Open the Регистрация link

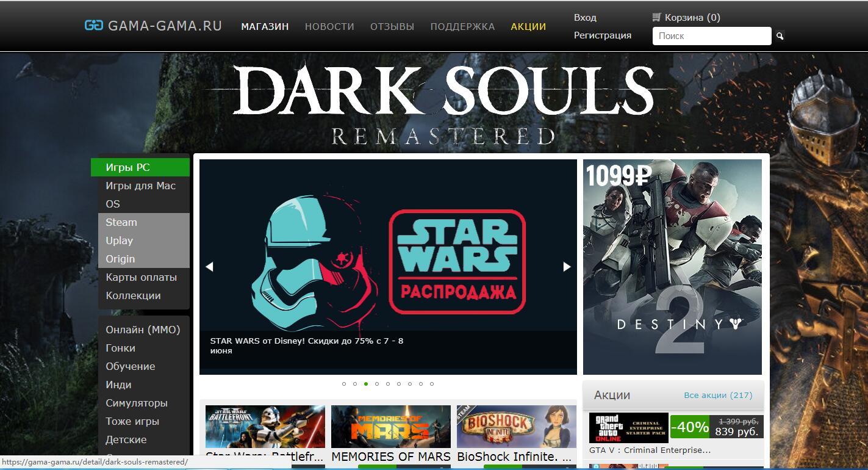tap(603, 35)
